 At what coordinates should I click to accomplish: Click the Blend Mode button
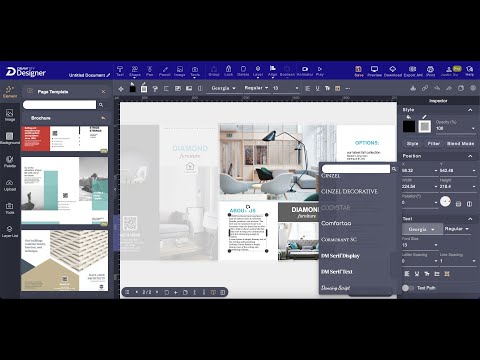pyautogui.click(x=460, y=143)
